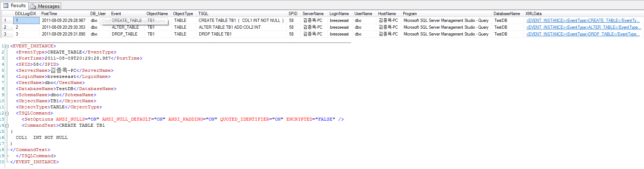The width and height of the screenshot is (644, 169).
Task: Select entire row 3 via row header
Action: 7,34
